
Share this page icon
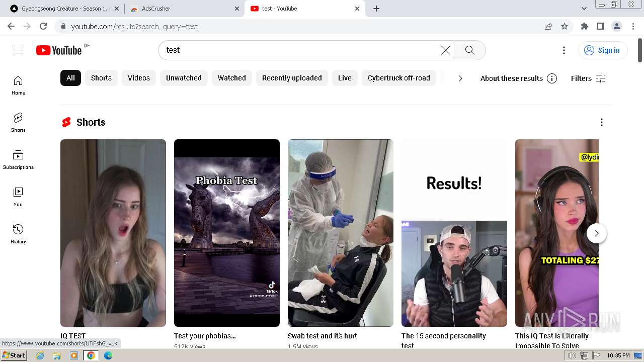pos(548,26)
